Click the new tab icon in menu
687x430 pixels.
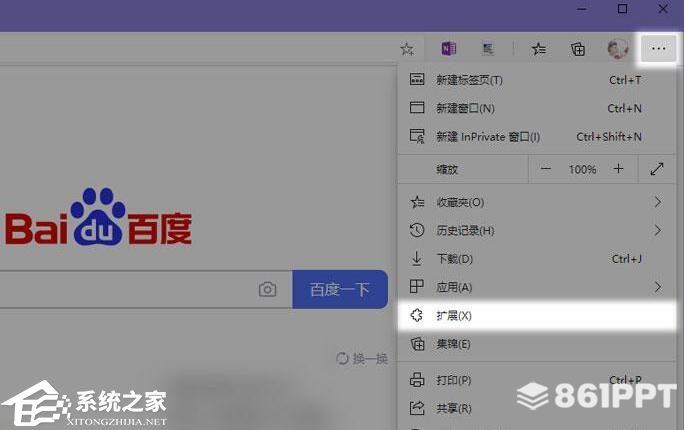(x=417, y=79)
